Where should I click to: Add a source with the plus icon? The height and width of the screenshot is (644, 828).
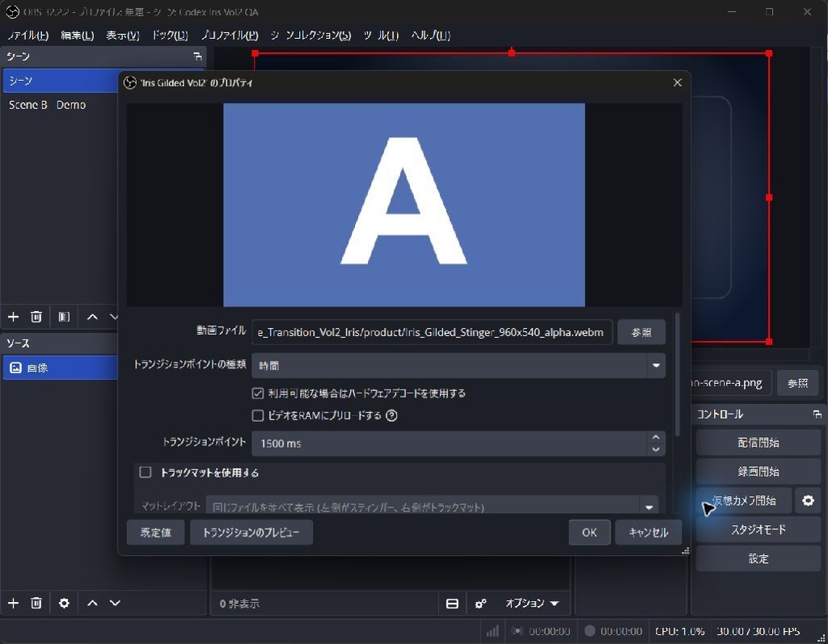pos(13,603)
